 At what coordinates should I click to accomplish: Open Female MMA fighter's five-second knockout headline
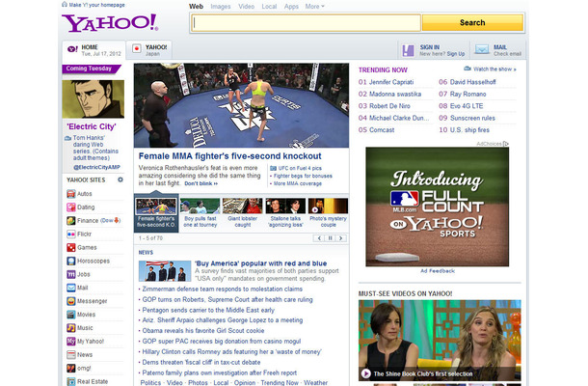tap(229, 156)
